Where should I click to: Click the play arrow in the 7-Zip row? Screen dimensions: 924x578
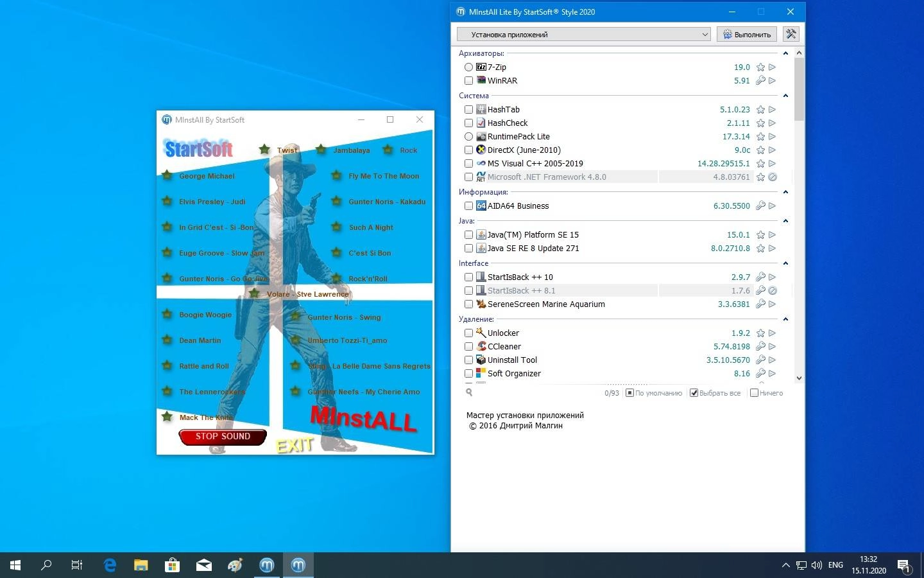(x=773, y=67)
